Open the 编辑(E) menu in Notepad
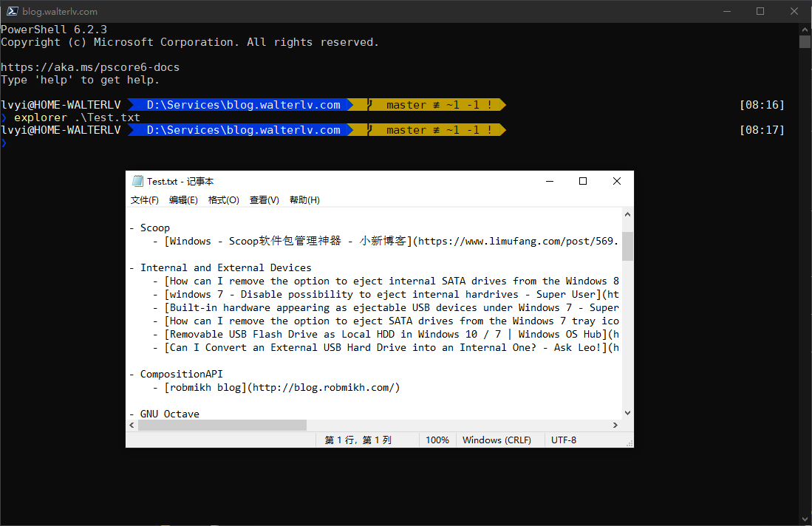Viewport: 812px width, 526px height. pyautogui.click(x=183, y=200)
